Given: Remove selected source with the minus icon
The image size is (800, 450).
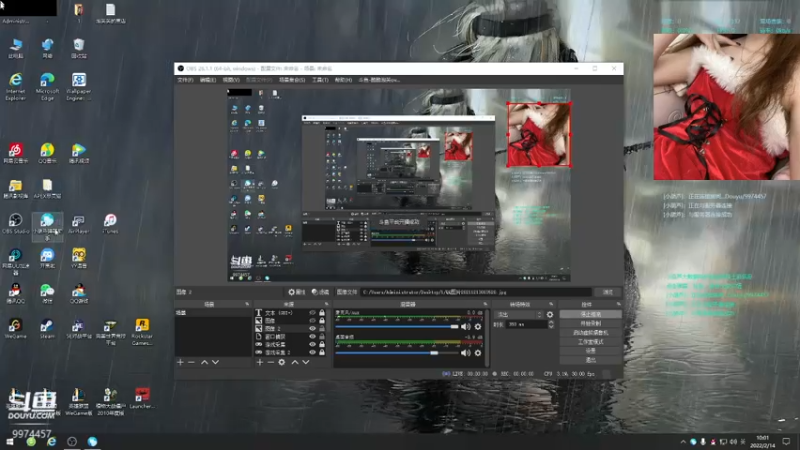Looking at the screenshot, I should pyautogui.click(x=270, y=362).
